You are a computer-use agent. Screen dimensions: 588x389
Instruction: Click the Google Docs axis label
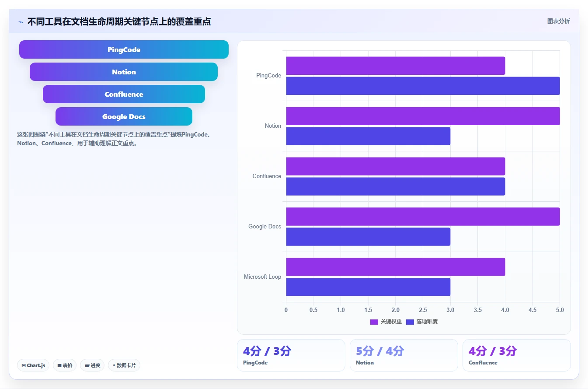tap(264, 227)
